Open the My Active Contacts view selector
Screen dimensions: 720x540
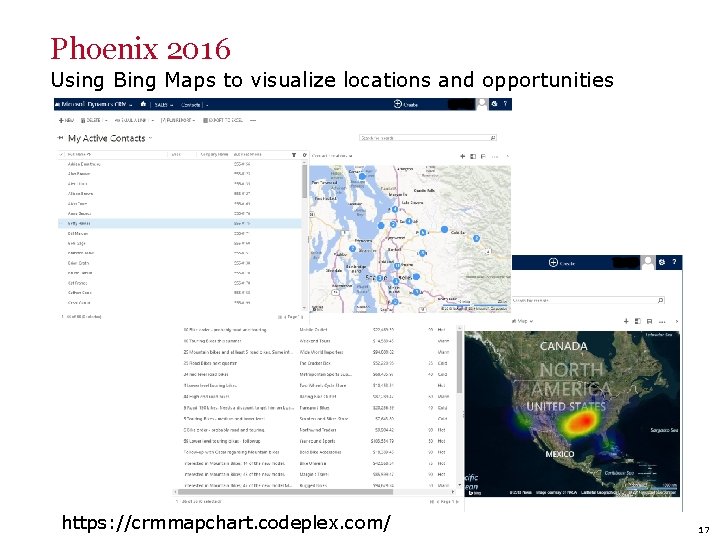pos(110,138)
